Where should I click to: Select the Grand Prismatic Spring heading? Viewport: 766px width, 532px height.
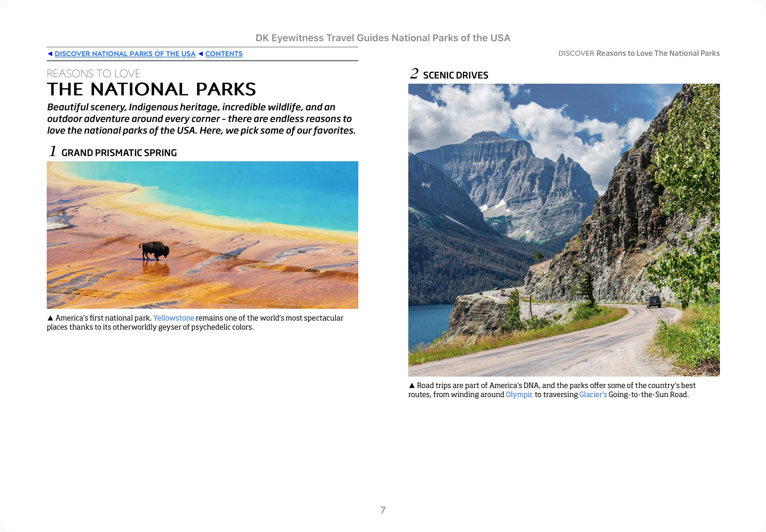point(119,153)
